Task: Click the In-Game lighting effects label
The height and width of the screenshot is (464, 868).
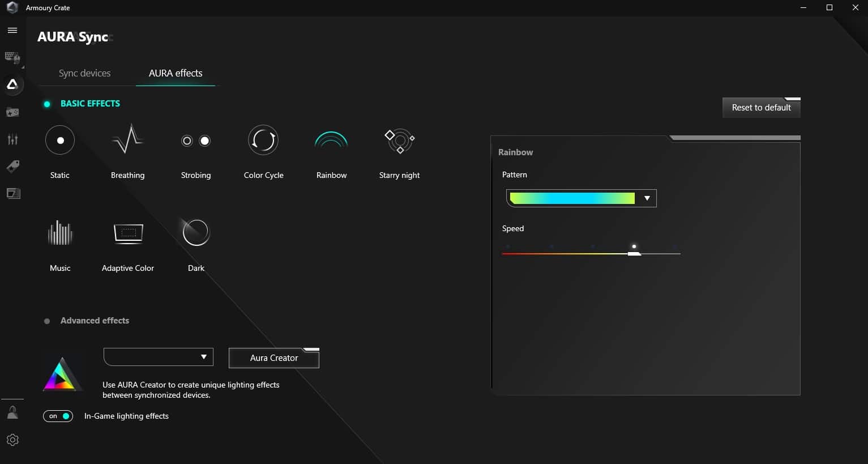Action: (126, 416)
